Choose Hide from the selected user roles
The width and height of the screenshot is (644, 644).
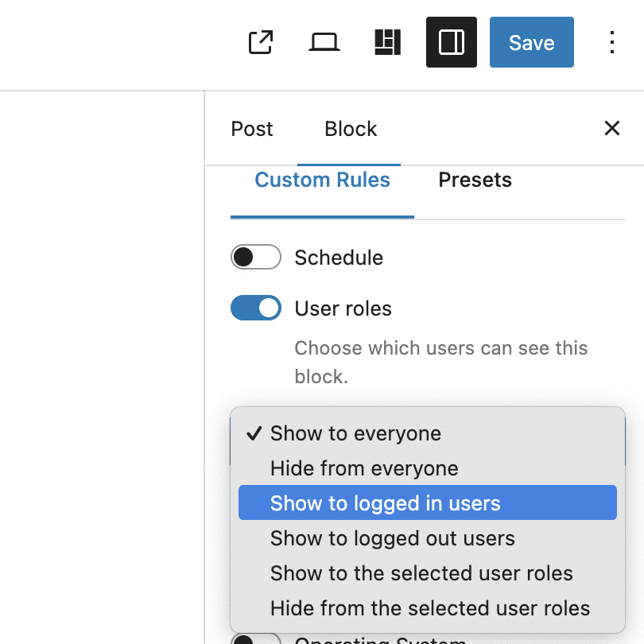pos(429,607)
